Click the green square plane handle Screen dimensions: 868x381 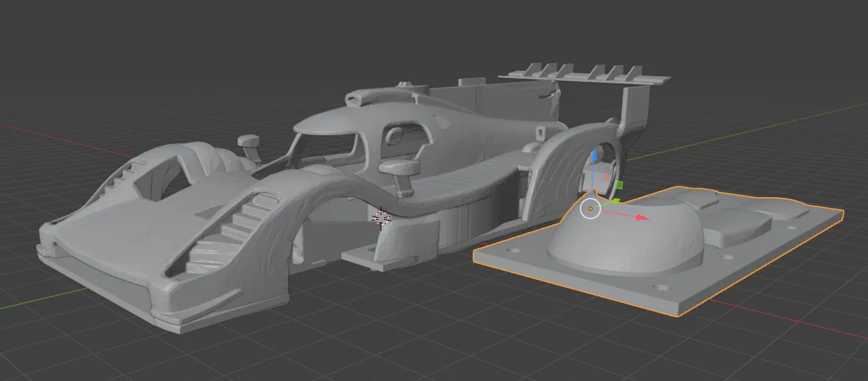[619, 185]
